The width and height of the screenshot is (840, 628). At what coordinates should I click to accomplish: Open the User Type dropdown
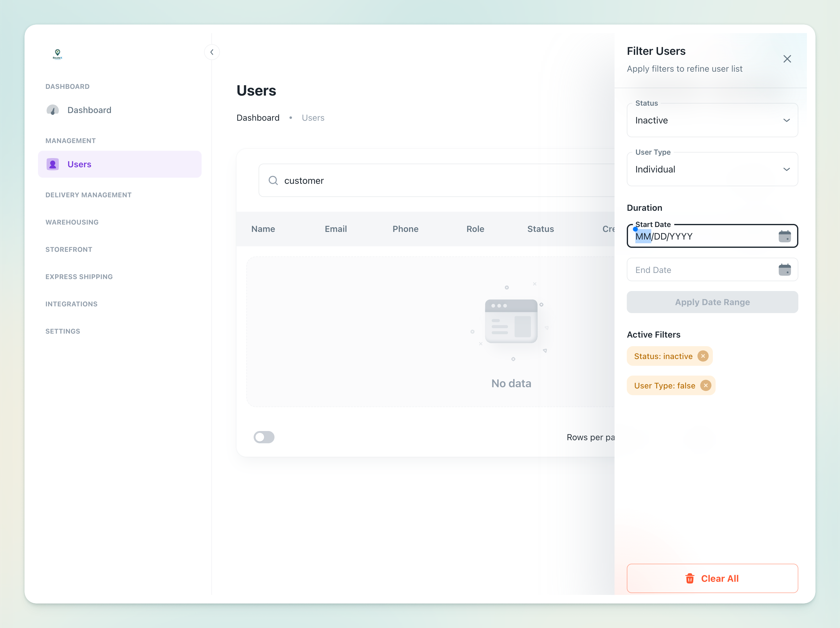pos(712,169)
